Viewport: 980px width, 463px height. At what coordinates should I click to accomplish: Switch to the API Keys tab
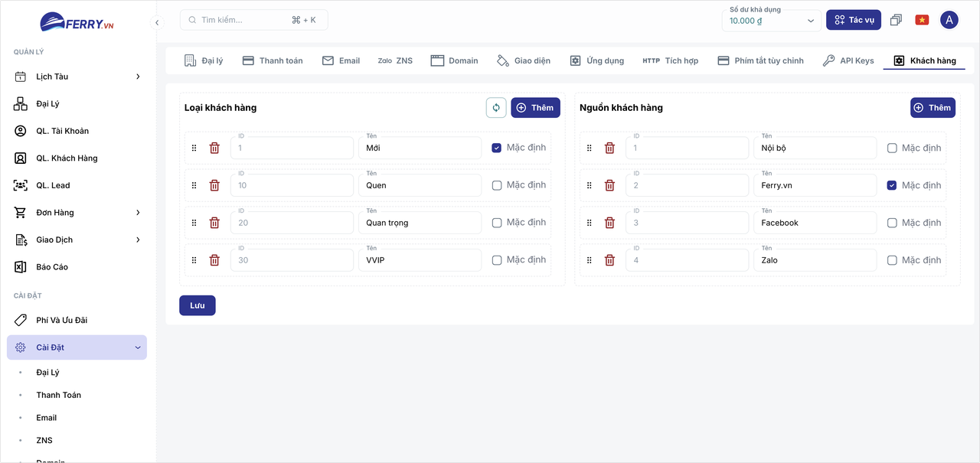(x=848, y=60)
